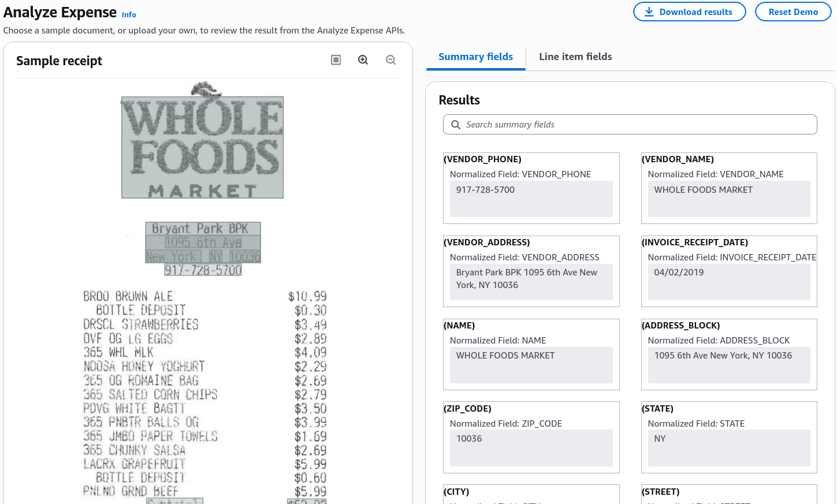Click the BROO BROWN ALE line on receipt

(128, 296)
